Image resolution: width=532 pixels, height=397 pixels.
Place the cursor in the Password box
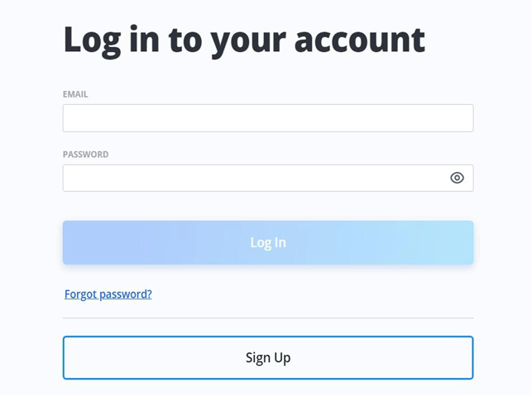252,178
